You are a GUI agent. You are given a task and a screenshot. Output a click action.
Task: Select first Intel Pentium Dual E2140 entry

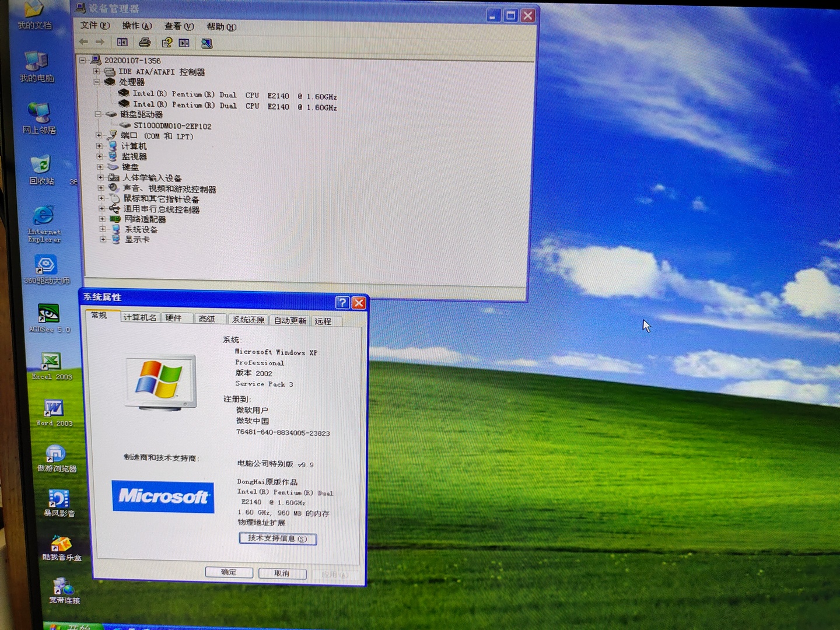(x=235, y=95)
